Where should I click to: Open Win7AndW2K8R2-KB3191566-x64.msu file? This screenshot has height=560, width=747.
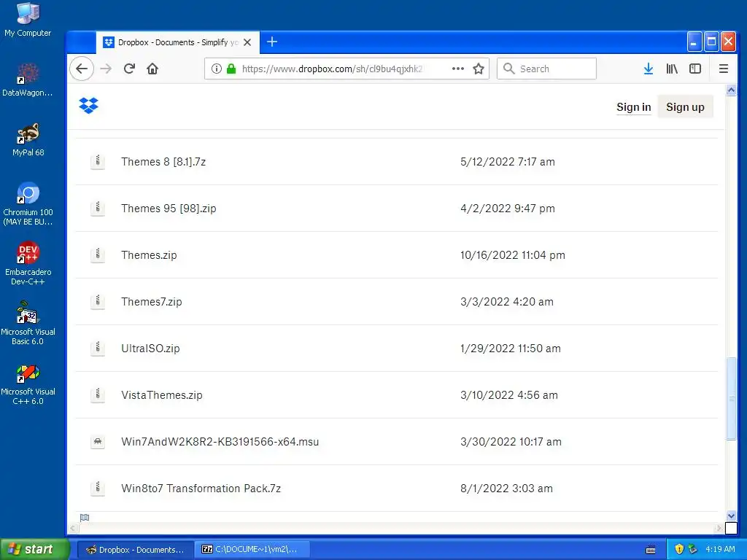point(220,442)
